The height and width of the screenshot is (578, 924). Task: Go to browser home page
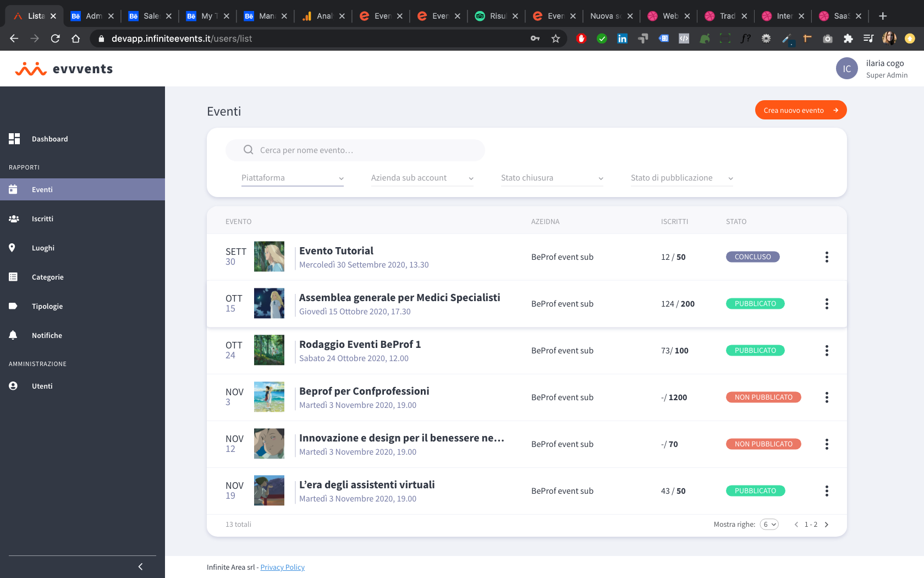tap(76, 39)
